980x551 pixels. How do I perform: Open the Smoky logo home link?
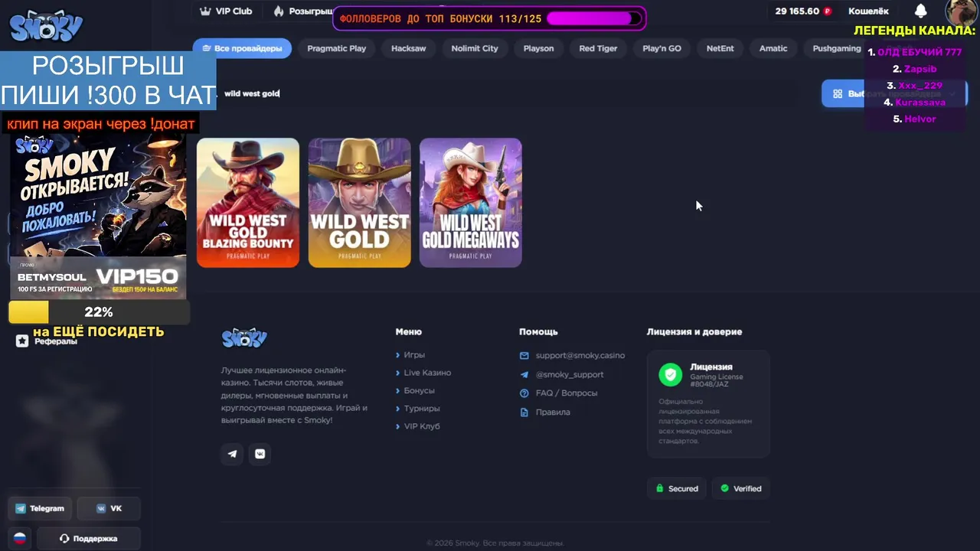point(46,27)
